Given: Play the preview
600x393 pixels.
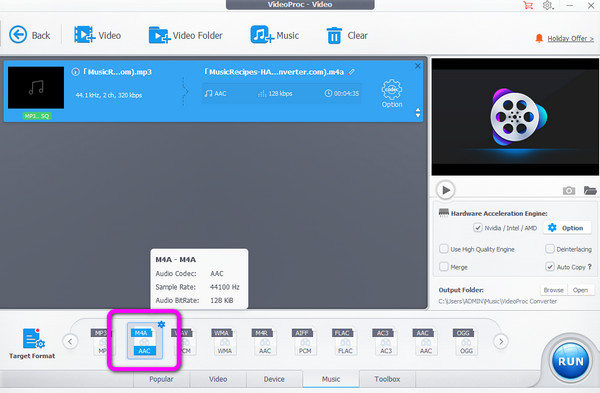Looking at the screenshot, I should 445,190.
